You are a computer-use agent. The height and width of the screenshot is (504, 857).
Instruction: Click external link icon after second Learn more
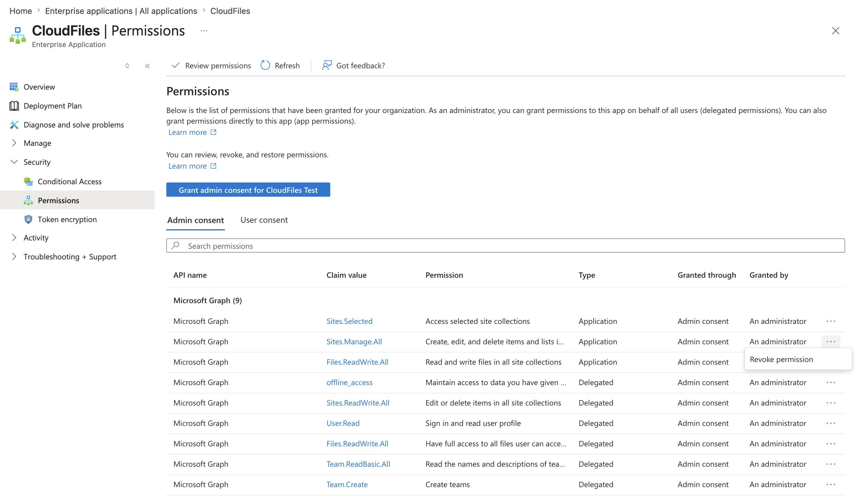point(213,166)
